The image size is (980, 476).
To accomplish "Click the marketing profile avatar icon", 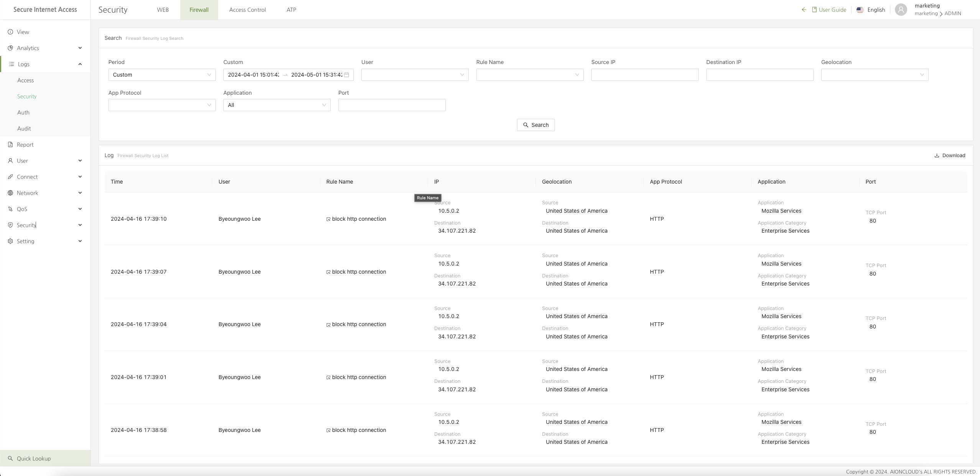I will [x=901, y=10].
